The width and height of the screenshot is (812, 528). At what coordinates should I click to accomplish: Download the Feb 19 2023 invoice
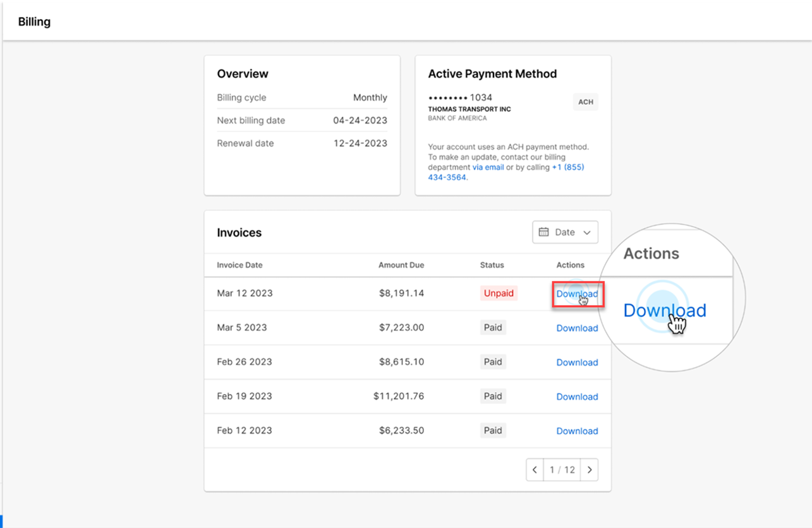click(577, 397)
